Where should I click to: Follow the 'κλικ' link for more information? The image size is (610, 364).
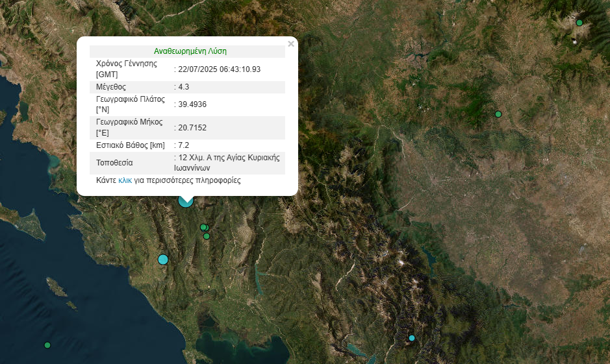click(125, 180)
